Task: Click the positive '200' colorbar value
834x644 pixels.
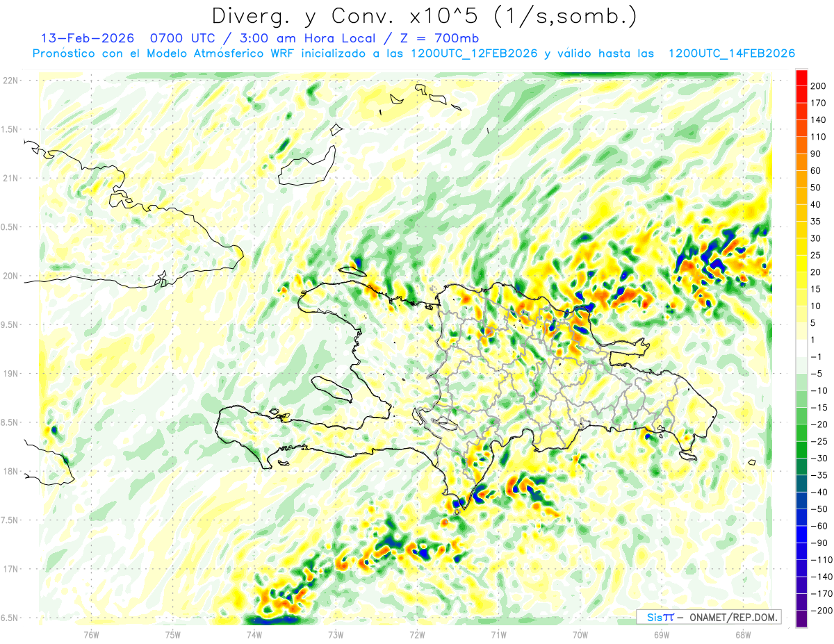Action: point(819,86)
